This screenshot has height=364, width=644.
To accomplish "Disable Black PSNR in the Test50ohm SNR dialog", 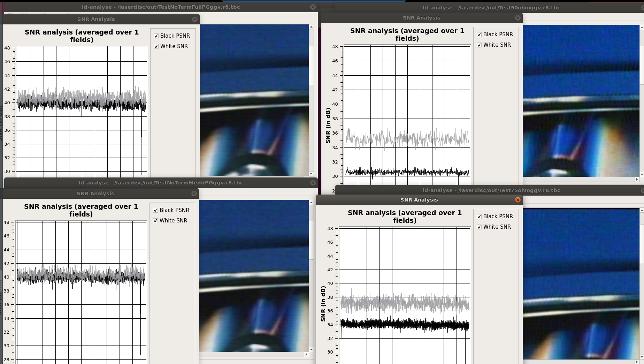I will tap(479, 35).
